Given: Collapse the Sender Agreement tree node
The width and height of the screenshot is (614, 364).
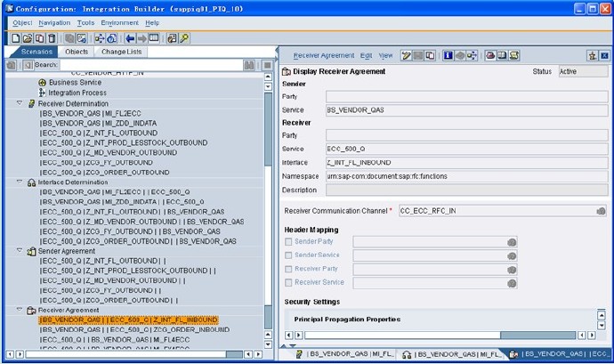Looking at the screenshot, I should [20, 250].
